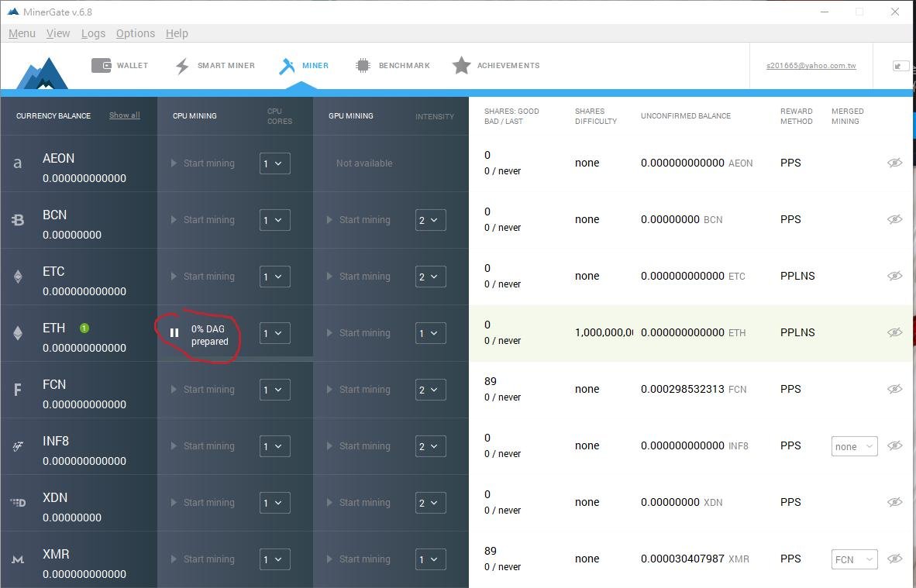
Task: Click the s201665@yahoo.com.tw account link
Action: click(811, 65)
